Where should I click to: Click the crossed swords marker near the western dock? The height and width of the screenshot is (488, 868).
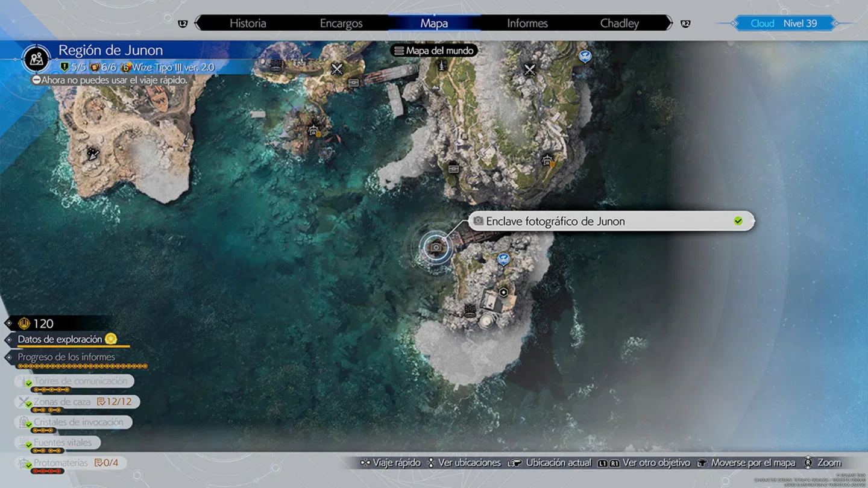(x=337, y=69)
